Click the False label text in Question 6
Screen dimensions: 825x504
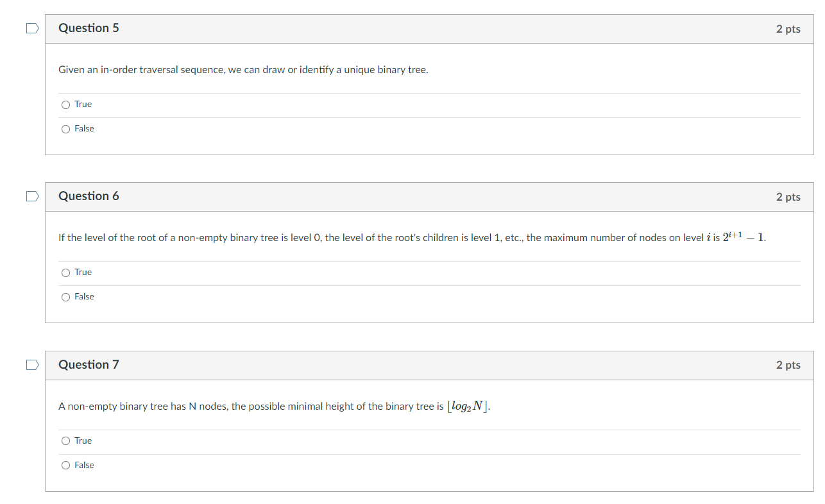point(83,296)
